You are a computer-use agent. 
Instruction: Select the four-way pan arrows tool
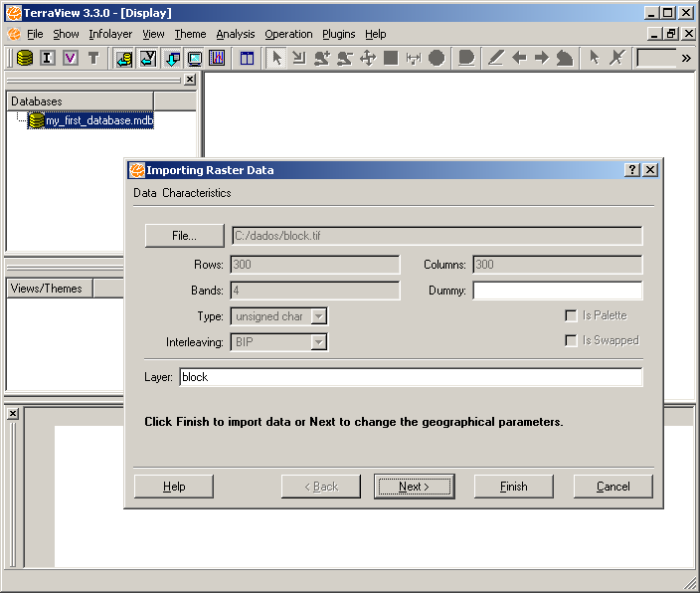tap(368, 58)
